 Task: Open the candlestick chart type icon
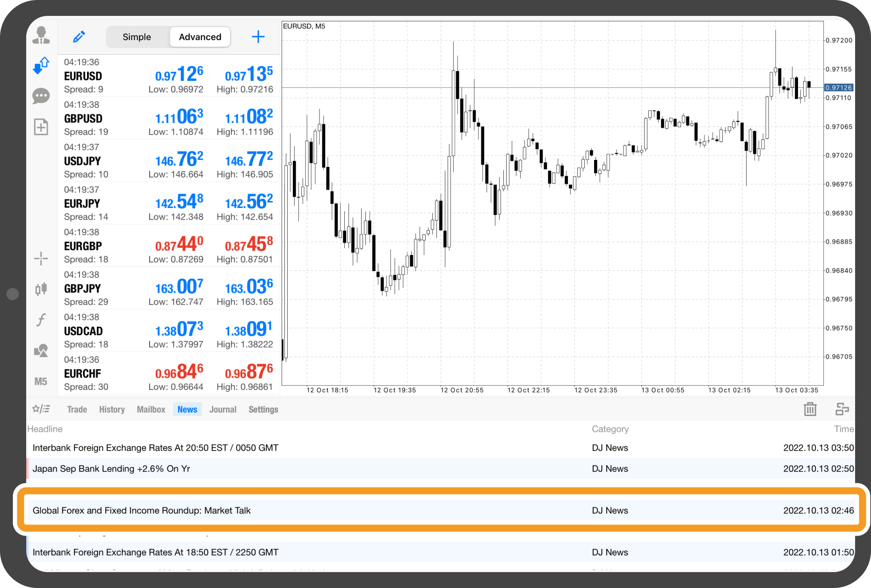[x=41, y=289]
